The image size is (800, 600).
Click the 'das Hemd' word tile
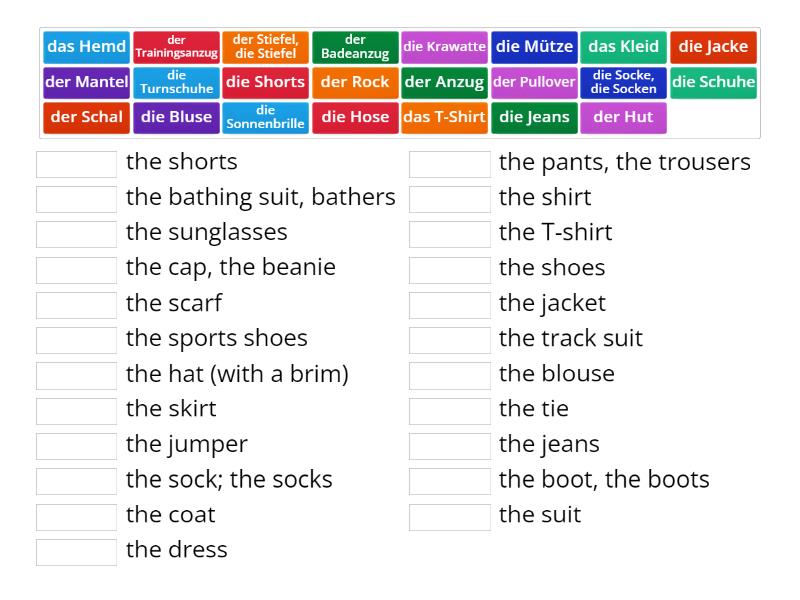tap(87, 47)
